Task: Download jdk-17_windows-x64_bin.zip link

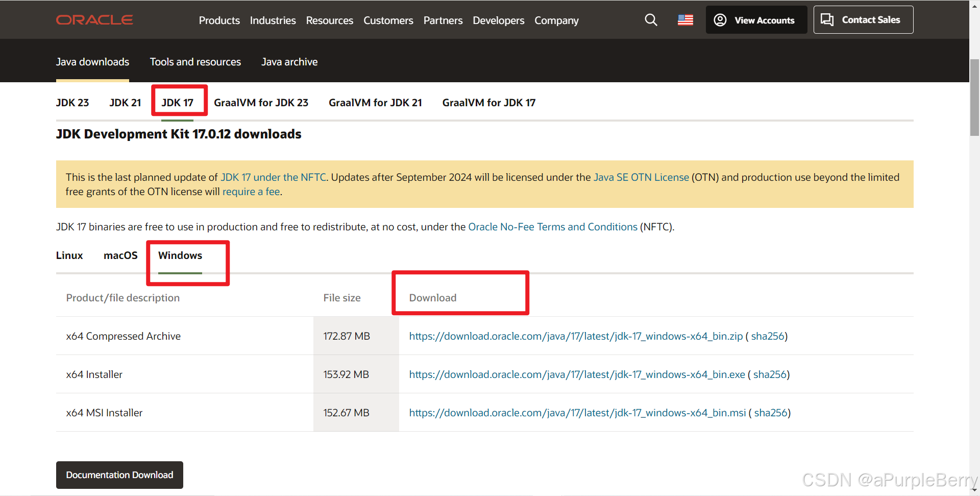Action: coord(576,336)
